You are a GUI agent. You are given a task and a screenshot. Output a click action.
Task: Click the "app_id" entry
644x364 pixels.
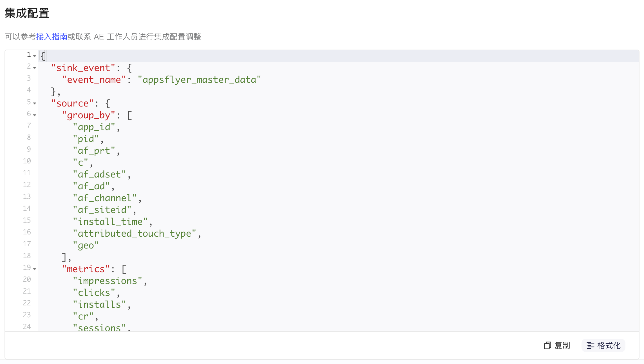pos(94,127)
